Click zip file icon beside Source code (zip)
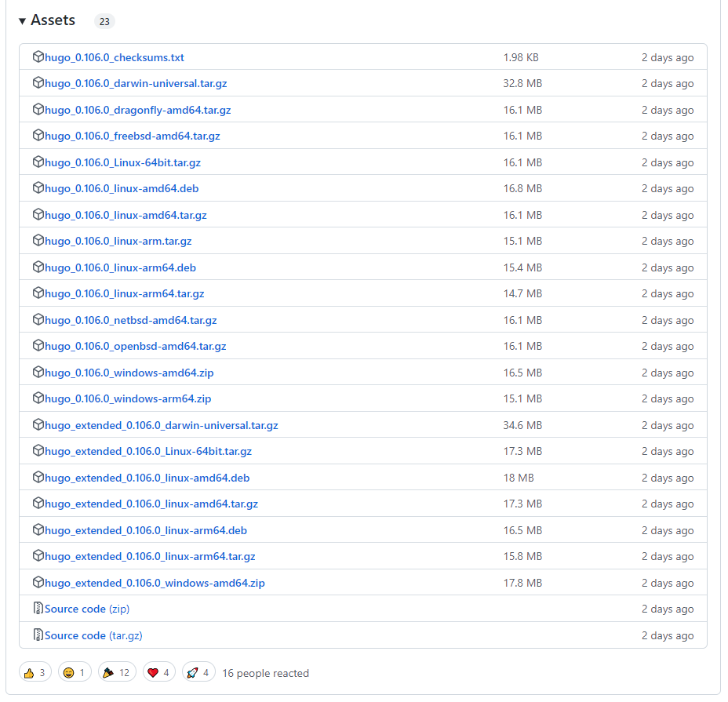This screenshot has height=702, width=728. click(x=38, y=608)
